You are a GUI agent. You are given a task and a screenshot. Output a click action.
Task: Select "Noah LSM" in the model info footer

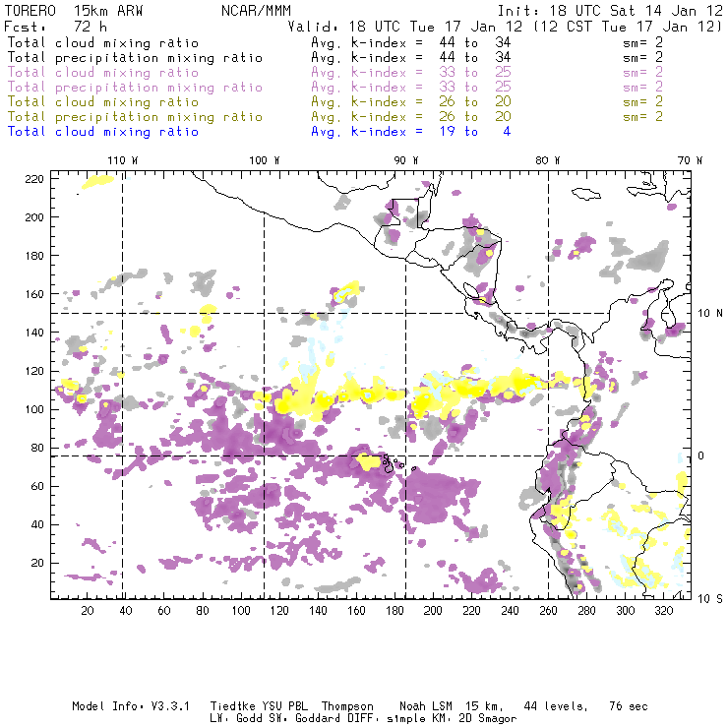[x=426, y=706]
